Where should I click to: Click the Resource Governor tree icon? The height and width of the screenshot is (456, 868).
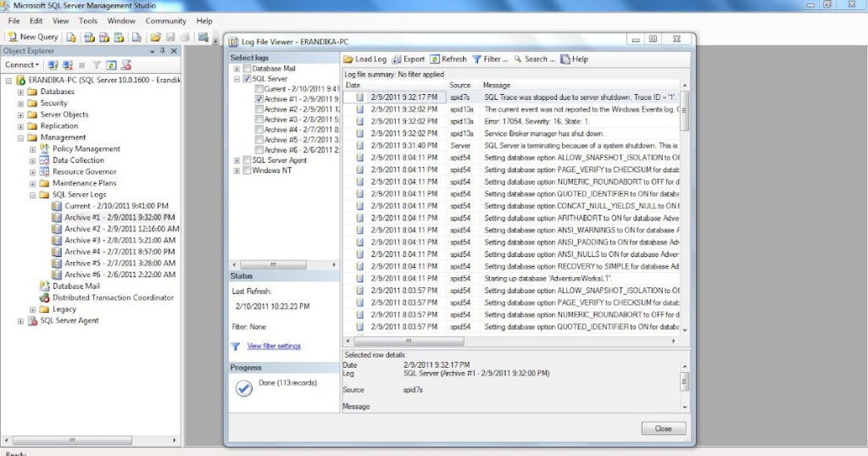(44, 171)
